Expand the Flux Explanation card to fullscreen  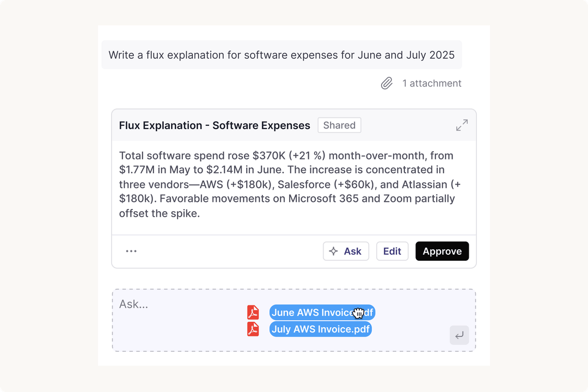pos(462,125)
